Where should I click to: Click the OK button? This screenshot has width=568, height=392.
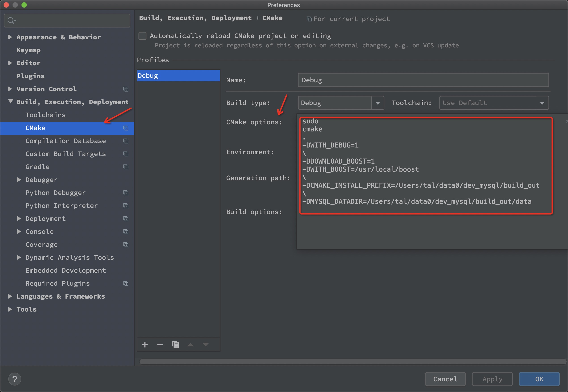539,379
